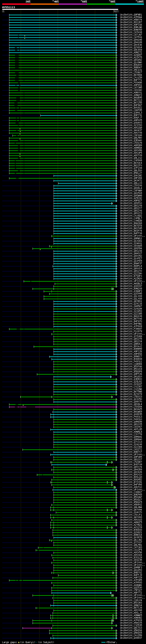Viewport: 146px width, 644px height.
Task: Select the UniRef100_P93486 label
Action: click(x=131, y=82)
